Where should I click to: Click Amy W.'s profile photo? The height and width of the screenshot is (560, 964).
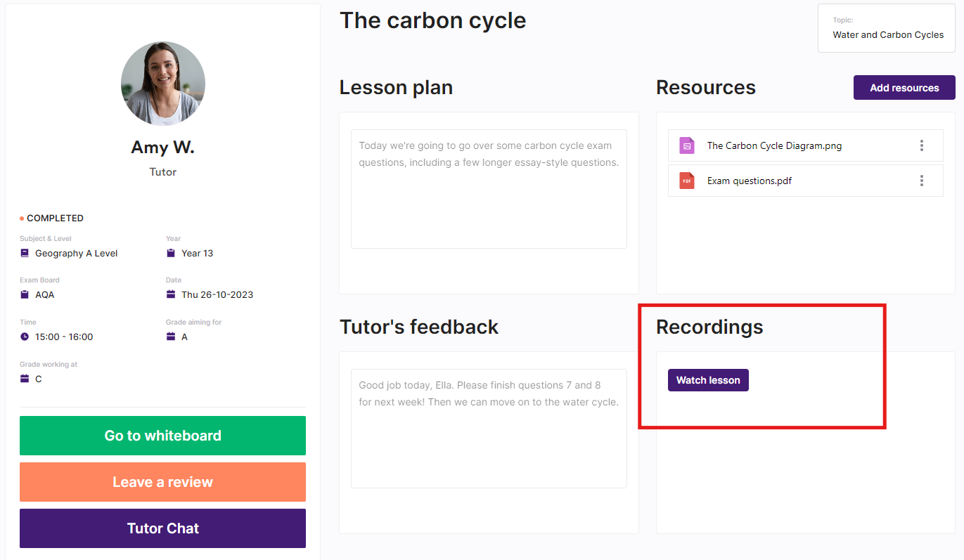click(x=163, y=84)
